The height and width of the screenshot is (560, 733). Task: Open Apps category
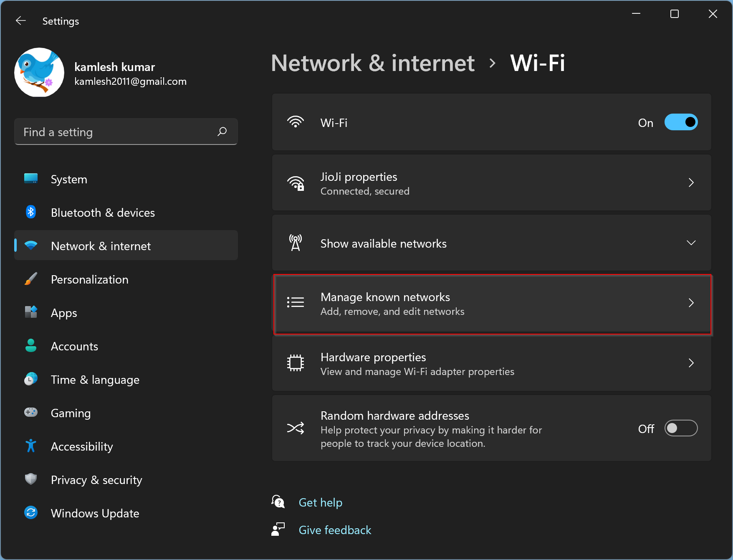(x=126, y=313)
